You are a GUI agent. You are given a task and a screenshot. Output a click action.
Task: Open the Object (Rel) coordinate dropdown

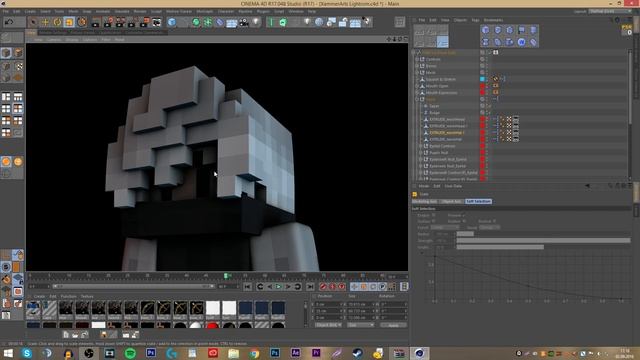[x=329, y=325]
